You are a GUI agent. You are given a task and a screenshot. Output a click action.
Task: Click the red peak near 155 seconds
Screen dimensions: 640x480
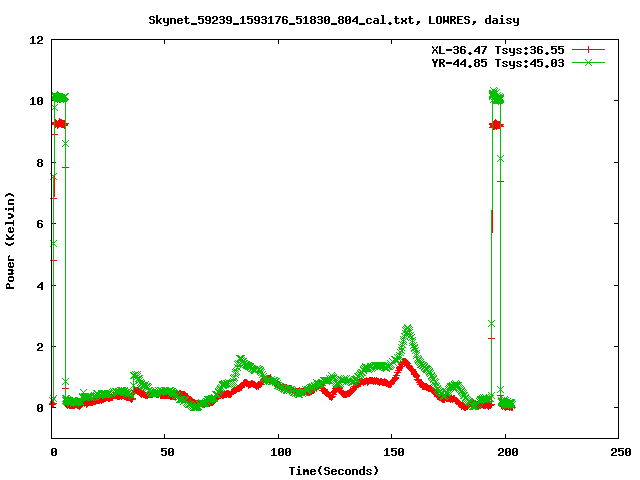[x=404, y=362]
